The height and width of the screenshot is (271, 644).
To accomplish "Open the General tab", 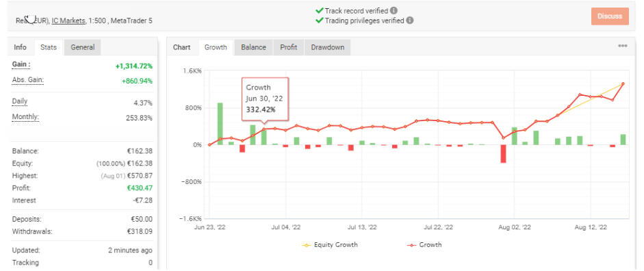I will point(83,47).
